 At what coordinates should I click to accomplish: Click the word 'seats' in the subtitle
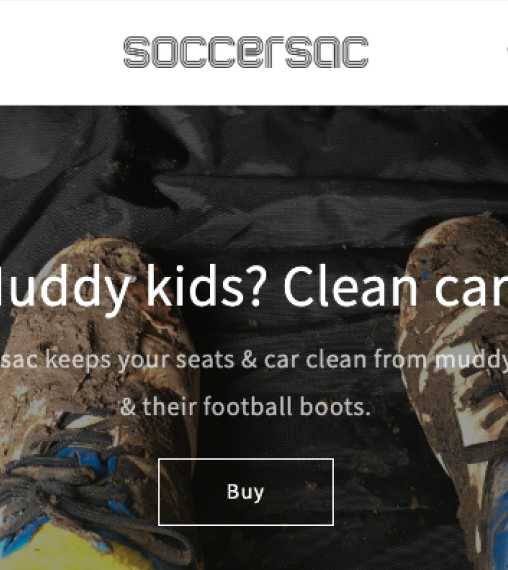click(205, 359)
